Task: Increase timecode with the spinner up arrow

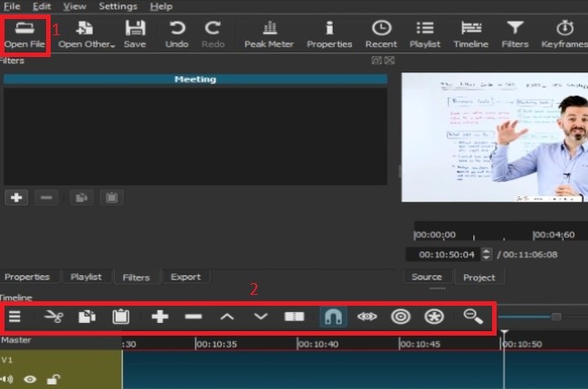Action: pyautogui.click(x=486, y=251)
